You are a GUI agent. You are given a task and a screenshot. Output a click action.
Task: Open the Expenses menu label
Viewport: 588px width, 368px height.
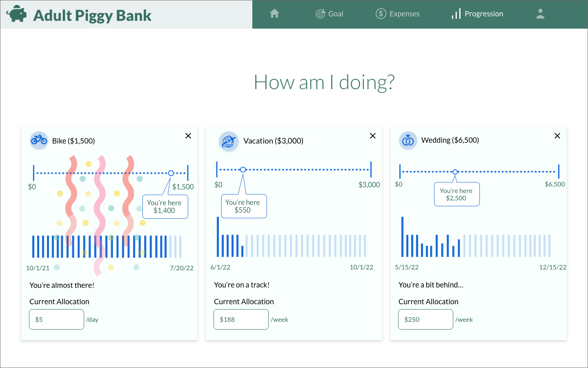[404, 14]
